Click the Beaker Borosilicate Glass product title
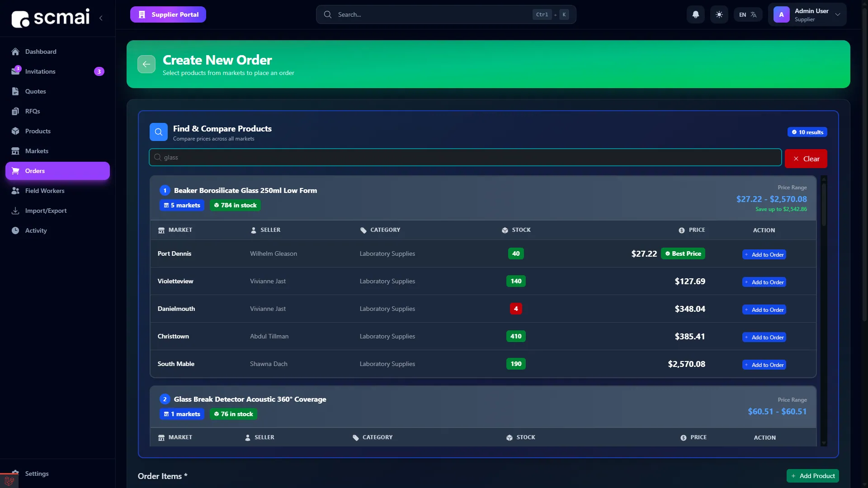The width and height of the screenshot is (868, 488). (x=245, y=190)
